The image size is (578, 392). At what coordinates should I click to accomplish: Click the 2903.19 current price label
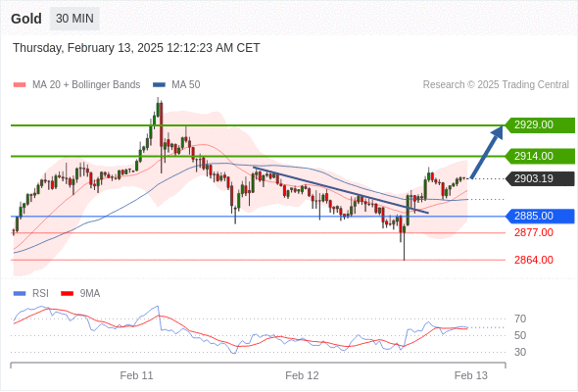click(x=540, y=179)
